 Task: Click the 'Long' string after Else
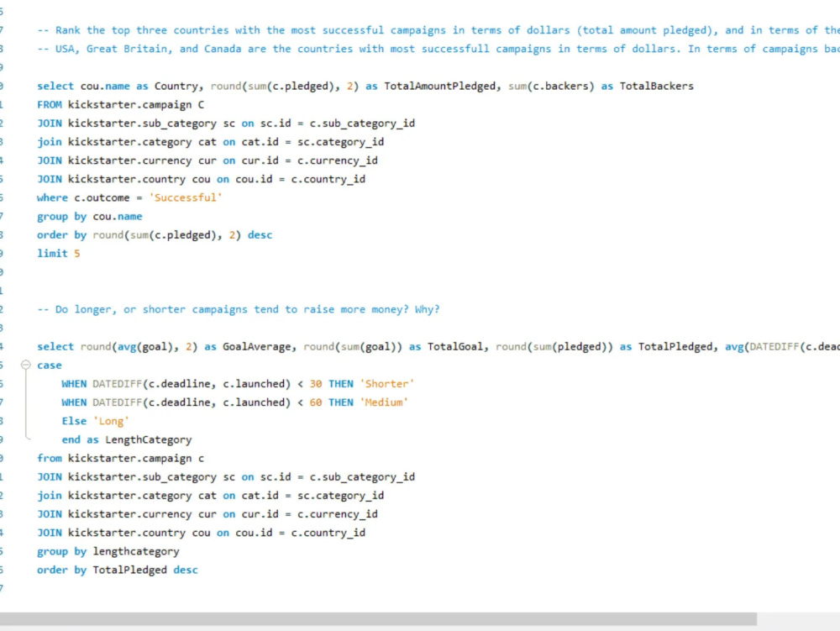pos(111,421)
